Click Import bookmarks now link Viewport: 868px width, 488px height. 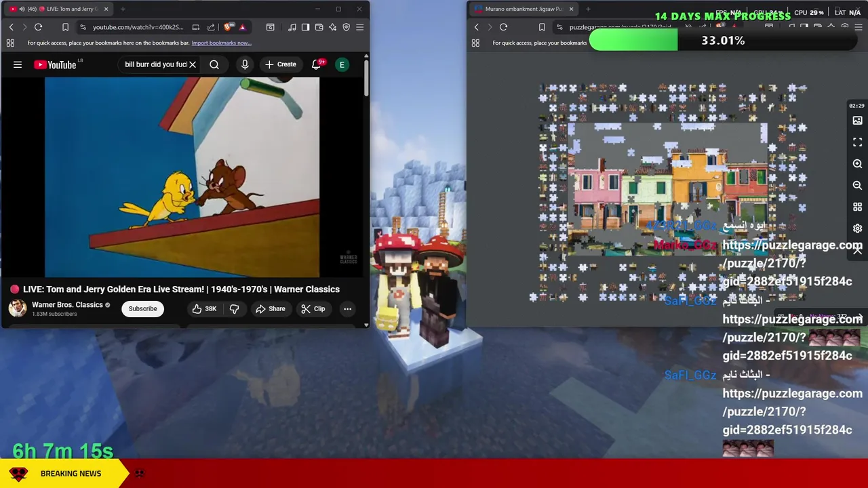[x=221, y=43]
